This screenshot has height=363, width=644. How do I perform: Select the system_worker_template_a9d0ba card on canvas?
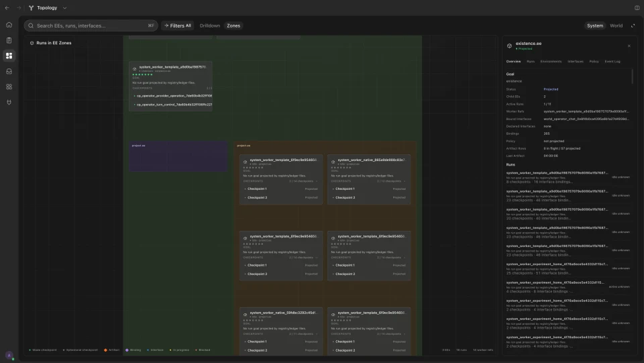[170, 87]
